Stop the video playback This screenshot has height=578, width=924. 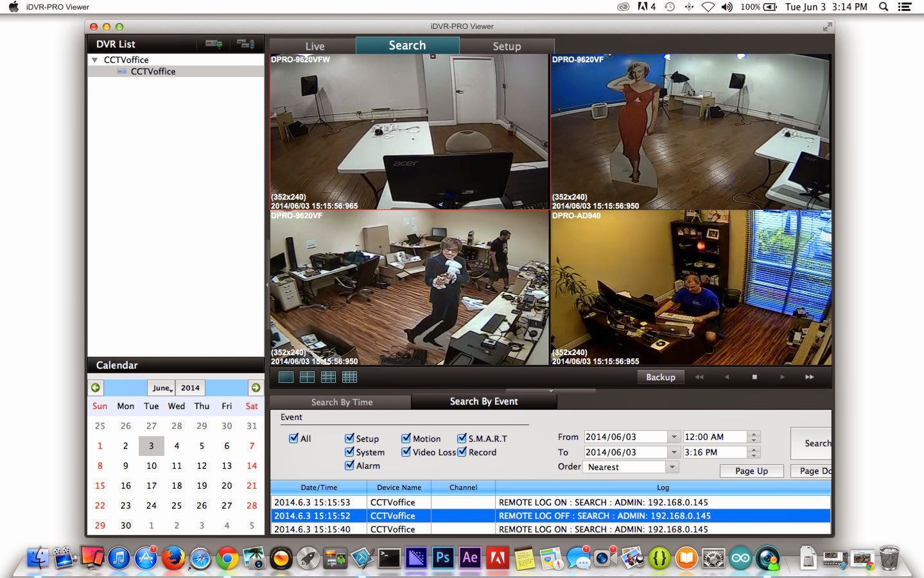pos(754,377)
